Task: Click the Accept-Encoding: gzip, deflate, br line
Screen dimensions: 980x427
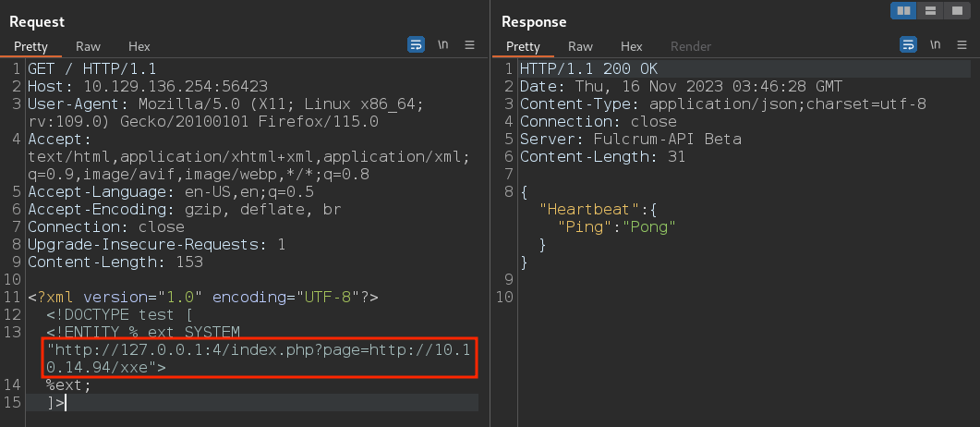Action: [185, 209]
